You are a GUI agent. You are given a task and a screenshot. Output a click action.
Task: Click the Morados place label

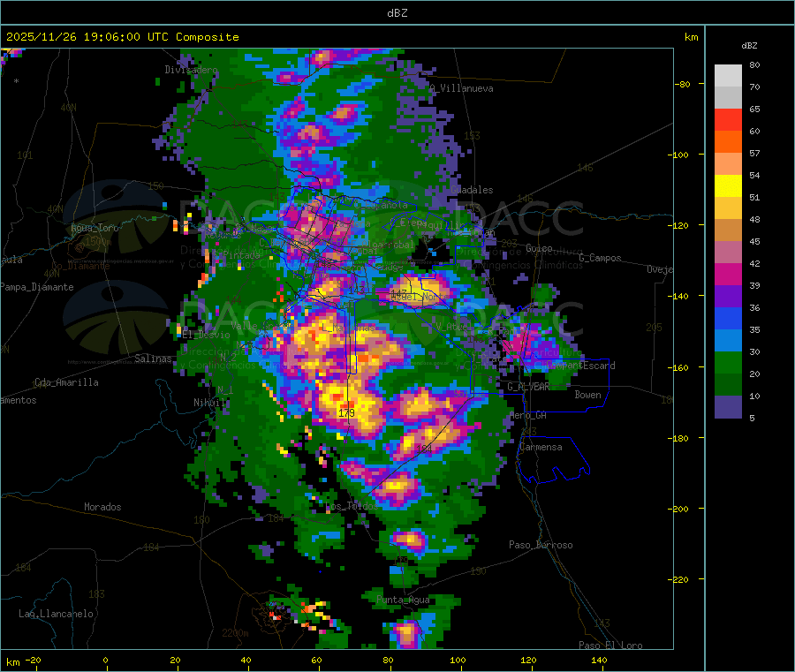coord(102,507)
